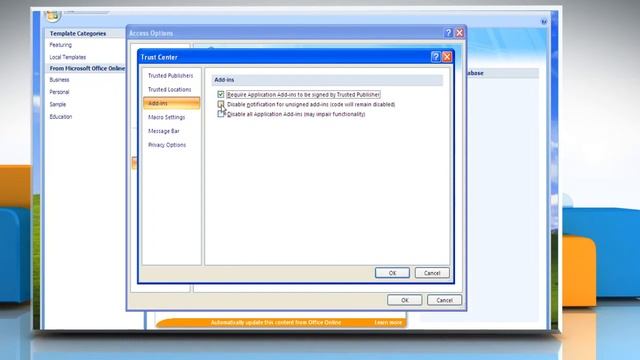Click Cancel in Trust Center dialog
This screenshot has height=360, width=640.
432,273
